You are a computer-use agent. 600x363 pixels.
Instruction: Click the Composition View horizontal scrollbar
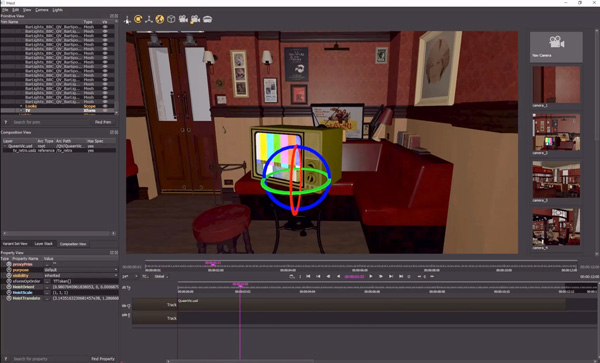pyautogui.click(x=59, y=233)
